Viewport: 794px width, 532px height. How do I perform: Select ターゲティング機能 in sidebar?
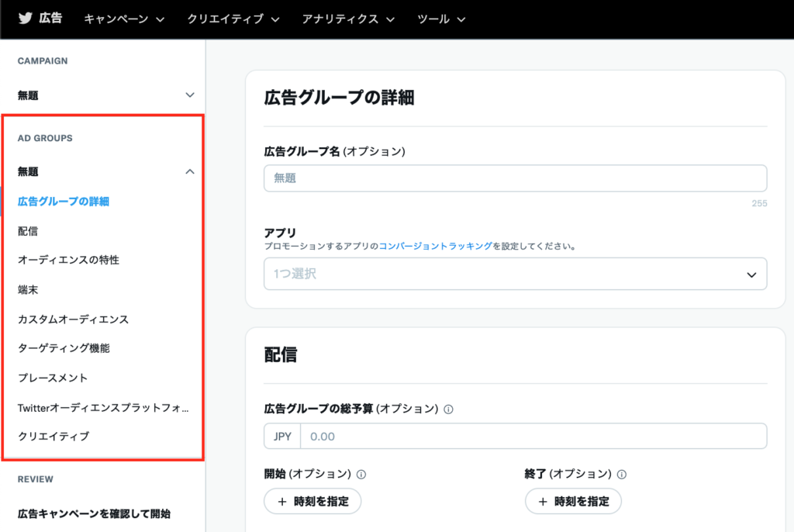(x=64, y=348)
